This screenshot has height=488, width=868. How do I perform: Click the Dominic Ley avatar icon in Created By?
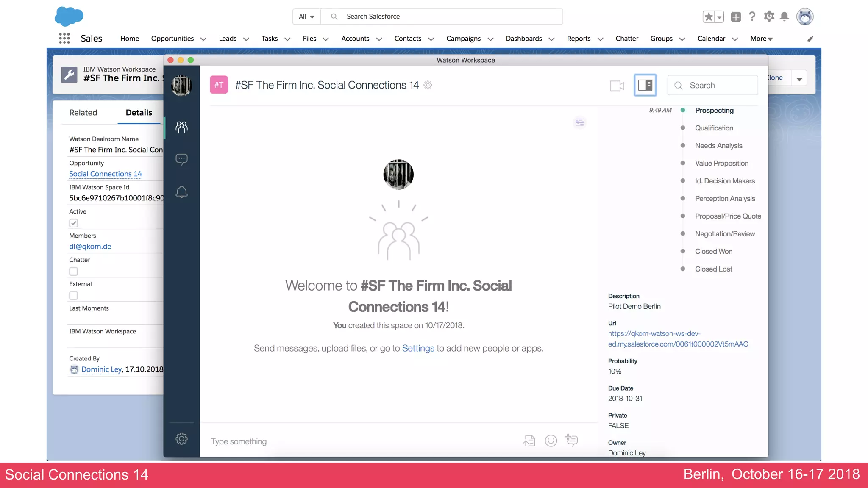point(74,369)
